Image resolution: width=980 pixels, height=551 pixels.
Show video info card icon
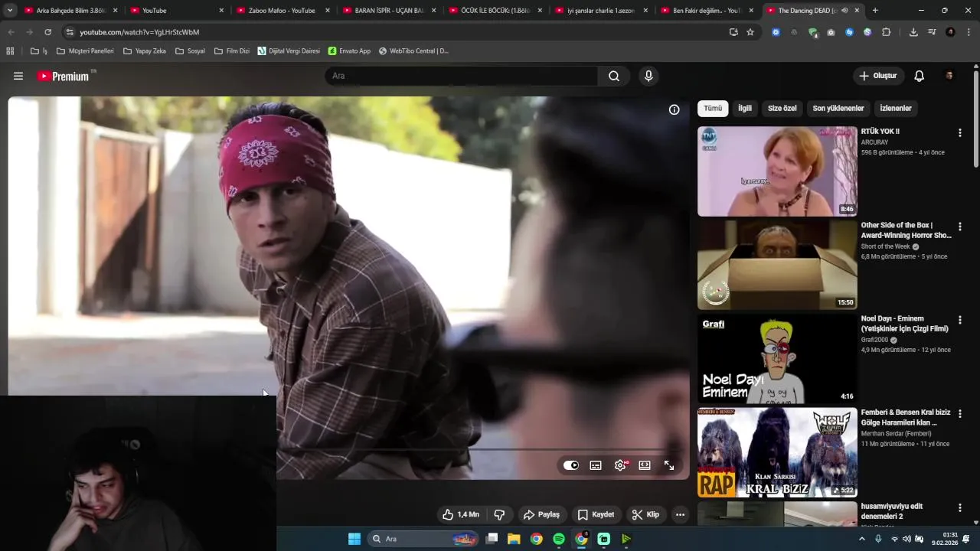point(674,109)
